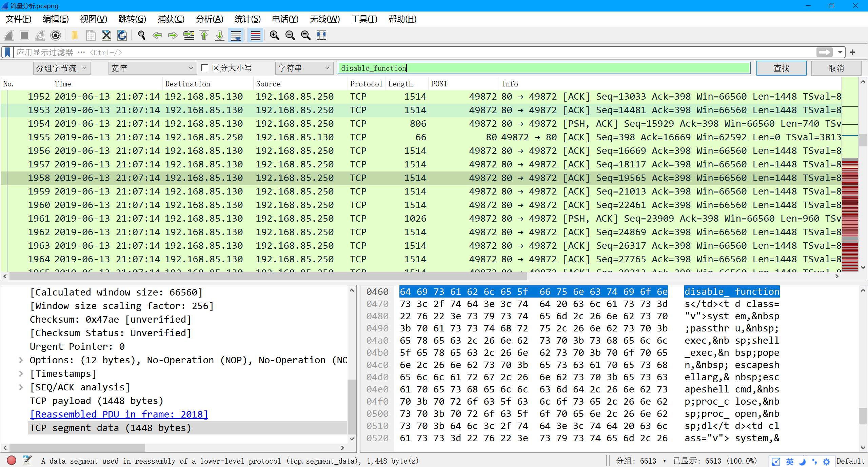Click the open capture file folder icon
Viewport: 868px width, 467px height.
pyautogui.click(x=75, y=35)
